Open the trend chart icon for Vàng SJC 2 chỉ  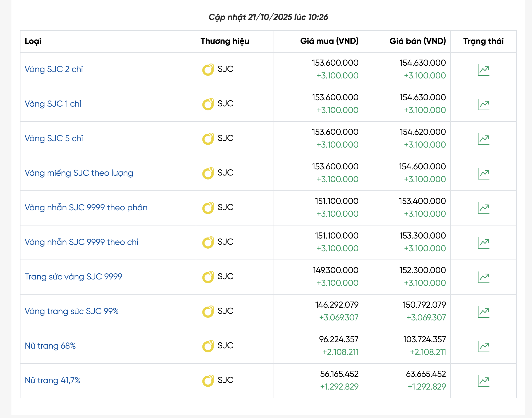point(483,70)
